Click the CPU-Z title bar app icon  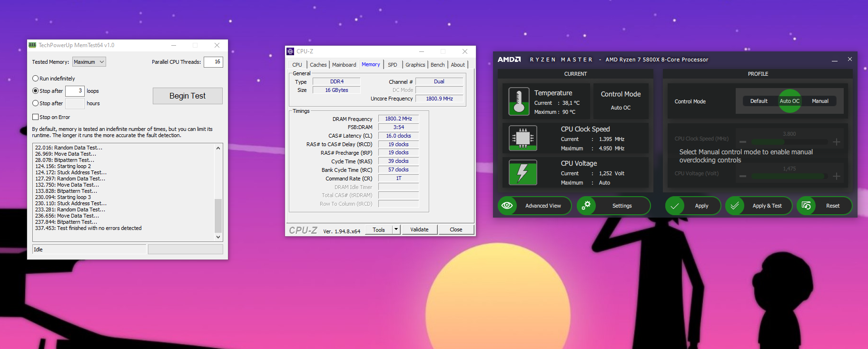[x=290, y=51]
